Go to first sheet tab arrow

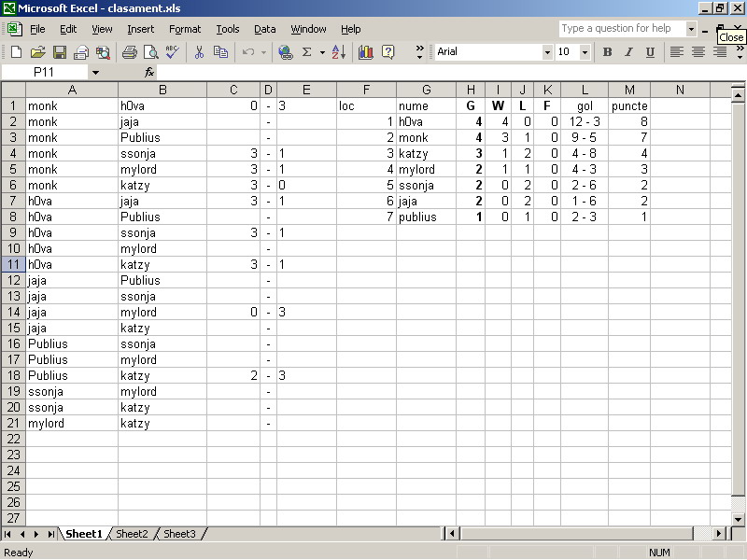[8, 534]
